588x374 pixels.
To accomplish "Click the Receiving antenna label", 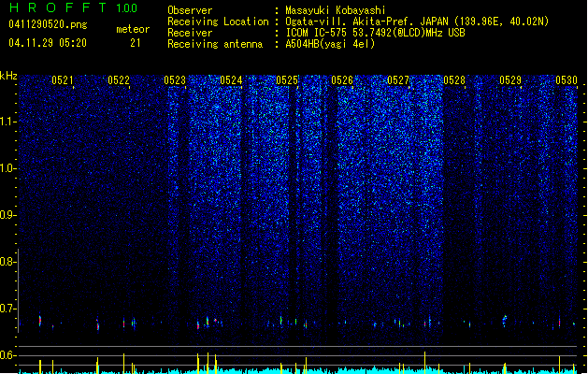I will (215, 44).
